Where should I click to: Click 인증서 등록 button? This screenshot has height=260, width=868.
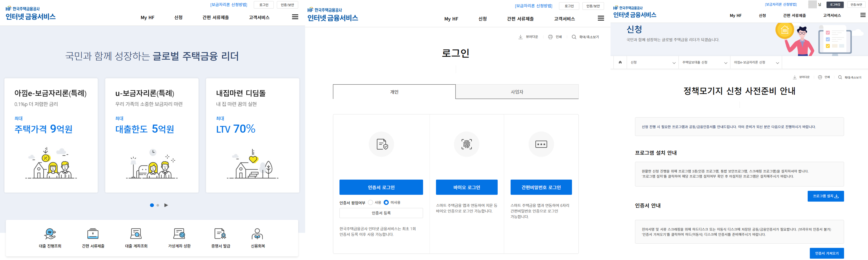381,213
